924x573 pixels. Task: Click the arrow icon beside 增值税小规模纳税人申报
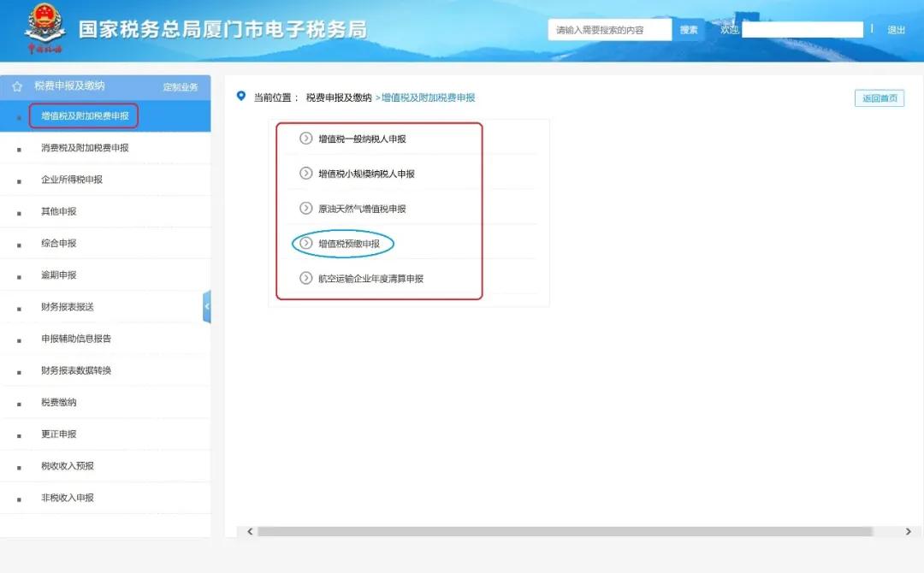pyautogui.click(x=306, y=174)
